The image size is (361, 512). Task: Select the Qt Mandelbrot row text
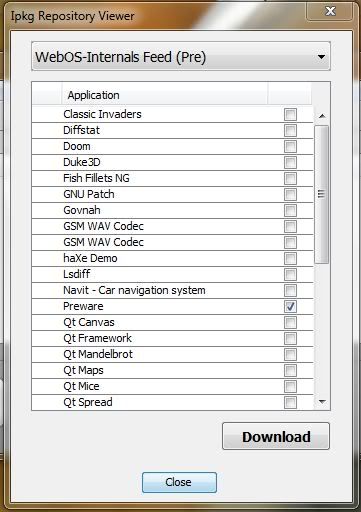(98, 354)
